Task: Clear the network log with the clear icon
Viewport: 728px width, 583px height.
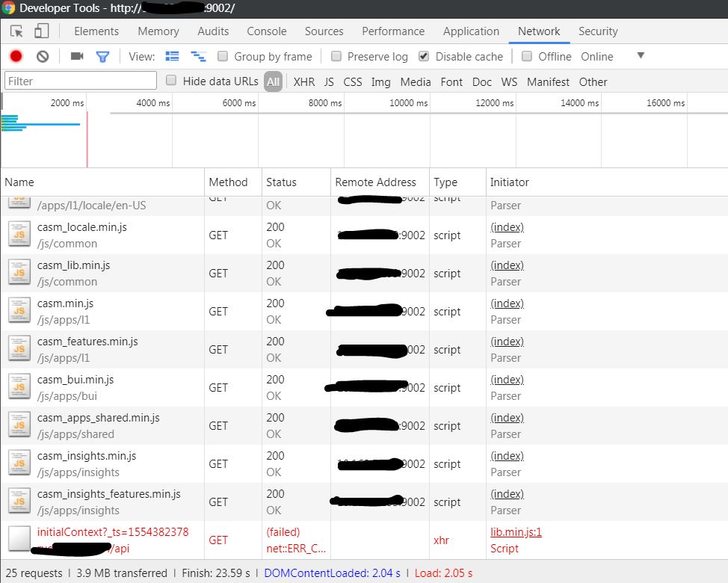Action: (x=43, y=56)
